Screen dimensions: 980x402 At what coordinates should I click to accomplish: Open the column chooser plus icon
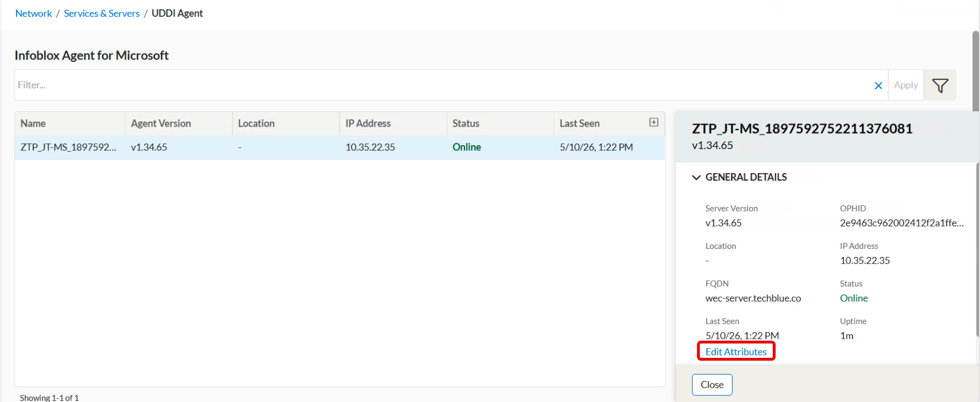(x=653, y=122)
